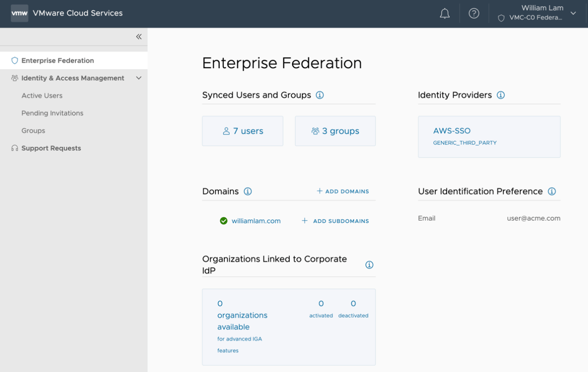The height and width of the screenshot is (372, 588).
Task: Click the VMware vmw logo
Action: (20, 13)
